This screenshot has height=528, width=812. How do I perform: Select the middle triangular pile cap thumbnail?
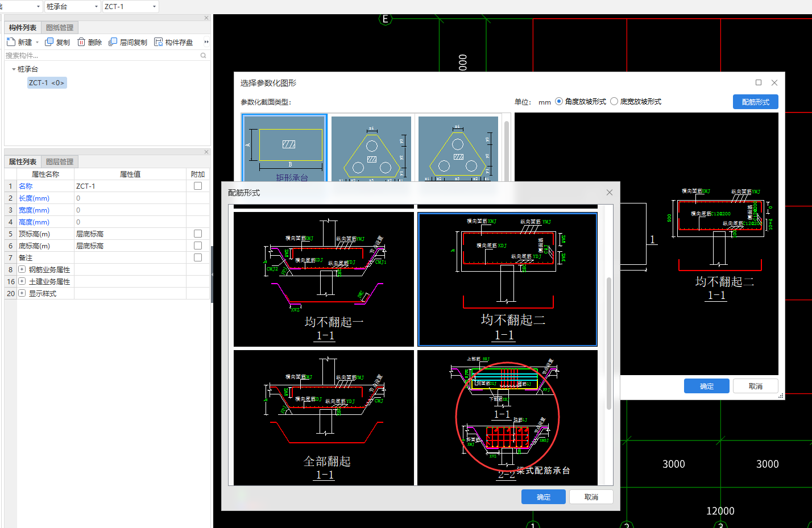click(371, 149)
